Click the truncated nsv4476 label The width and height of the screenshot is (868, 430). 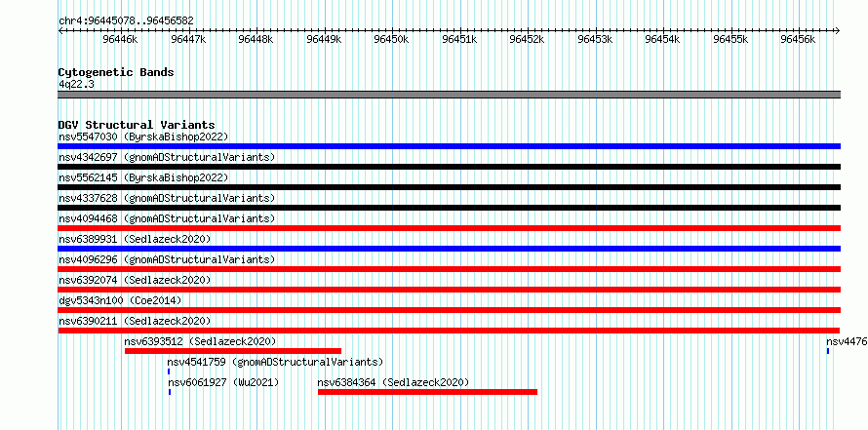pos(847,341)
